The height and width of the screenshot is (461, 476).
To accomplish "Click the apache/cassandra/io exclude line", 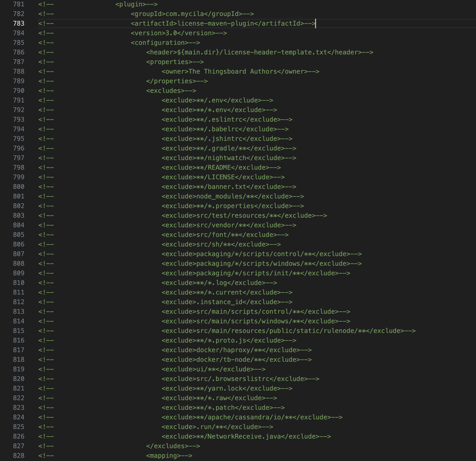I will (x=252, y=417).
